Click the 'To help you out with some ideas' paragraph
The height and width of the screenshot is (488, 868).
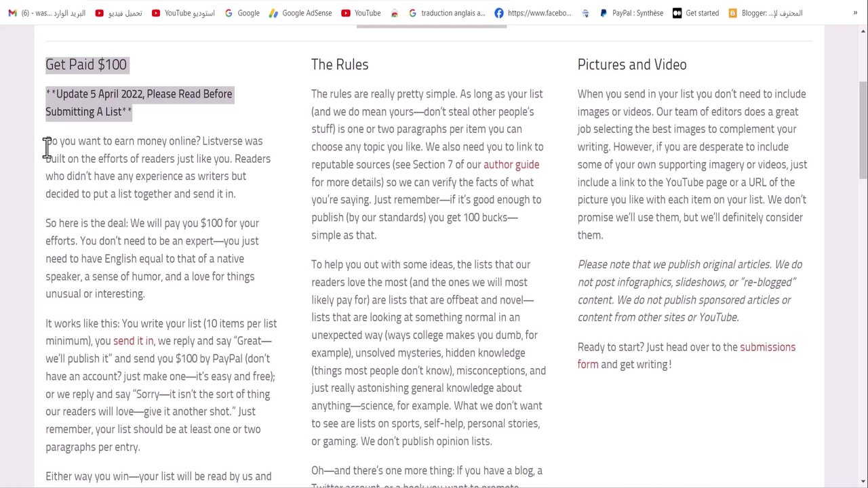pos(429,352)
